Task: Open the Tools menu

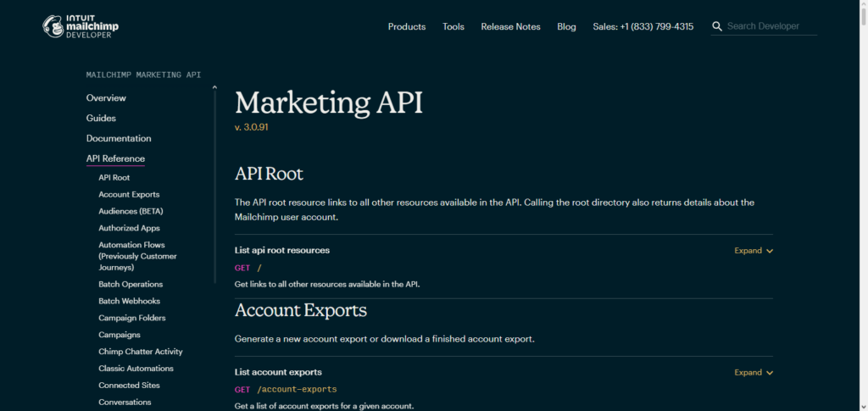Action: [453, 26]
